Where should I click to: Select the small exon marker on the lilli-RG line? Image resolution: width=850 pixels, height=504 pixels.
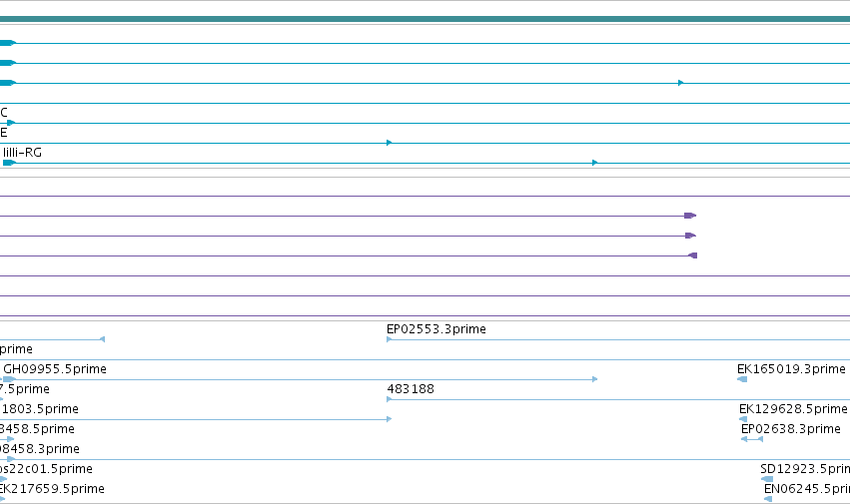click(594, 163)
